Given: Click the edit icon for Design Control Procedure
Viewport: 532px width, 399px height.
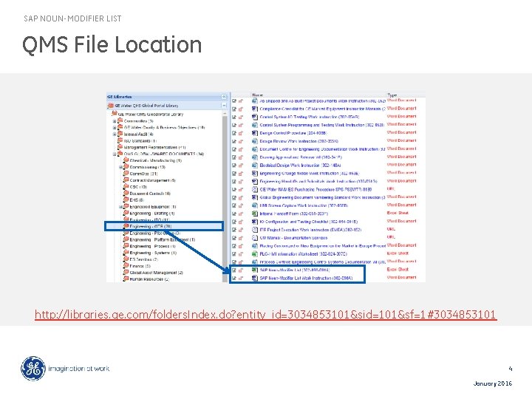Looking at the screenshot, I should point(234,133).
